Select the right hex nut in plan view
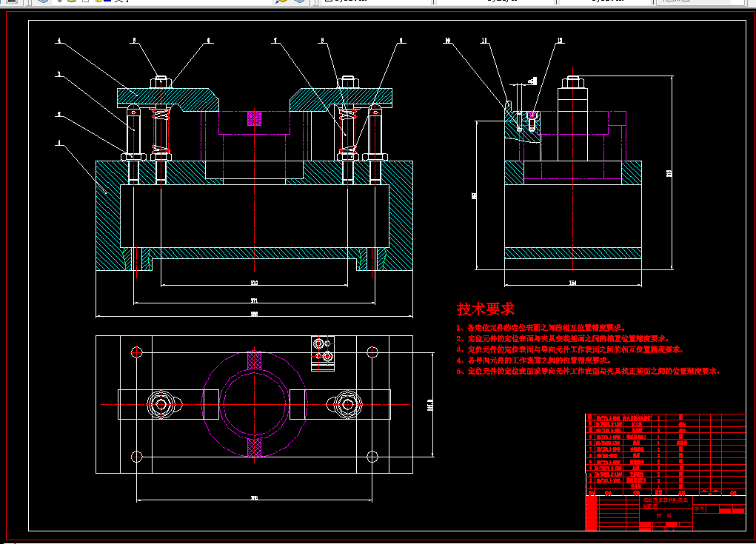 click(x=347, y=404)
